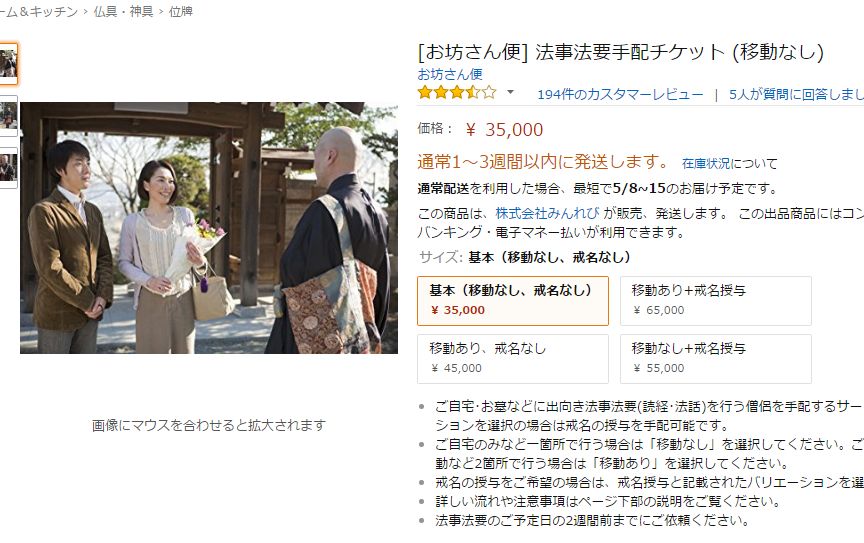Open the 194件のカスタマーレビュー link
Viewport: 864px width, 543px height.
click(620, 94)
